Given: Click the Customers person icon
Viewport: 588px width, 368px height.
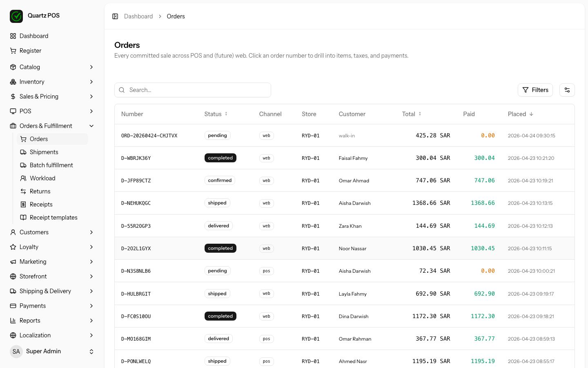Looking at the screenshot, I should (x=13, y=232).
